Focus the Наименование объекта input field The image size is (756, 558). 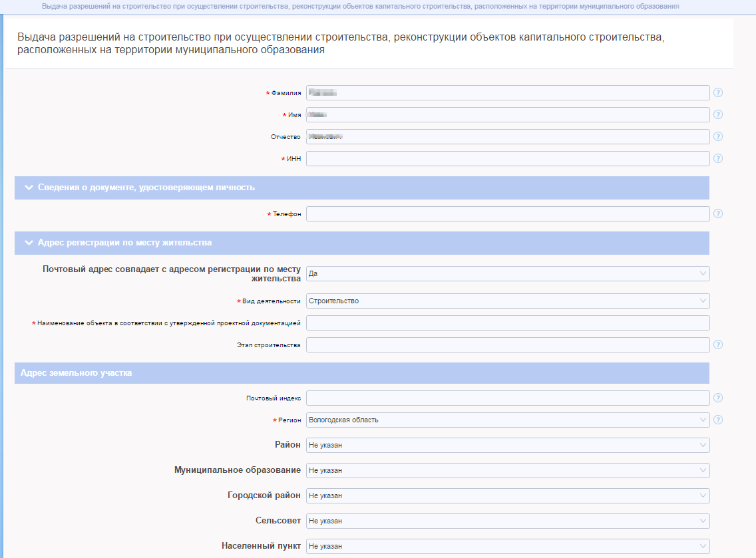pyautogui.click(x=507, y=323)
